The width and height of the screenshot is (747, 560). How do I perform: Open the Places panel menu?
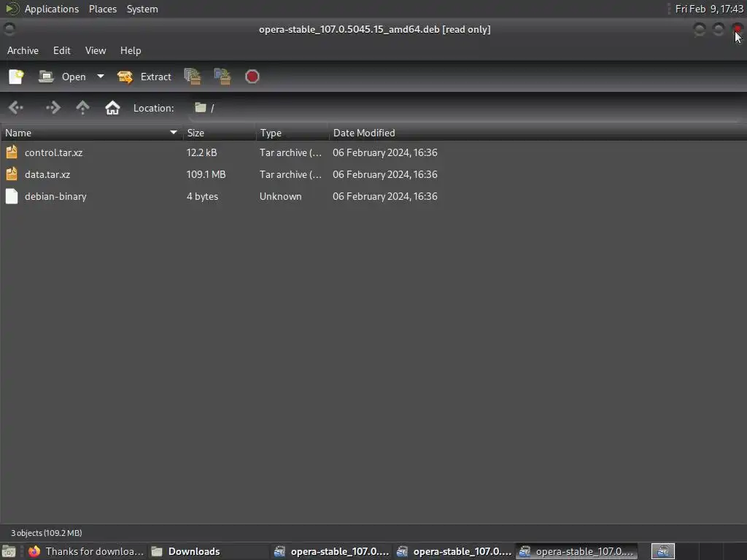[102, 9]
